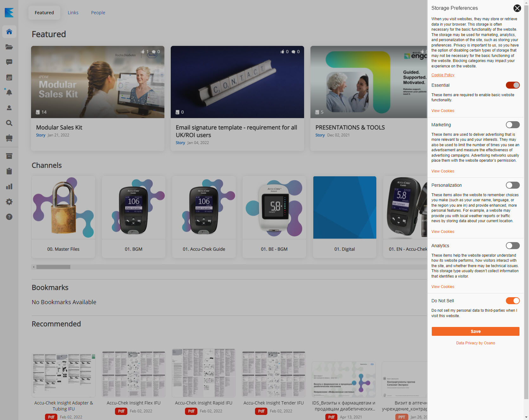Turn on the Analytics toggle
This screenshot has height=420, width=529.
(513, 246)
